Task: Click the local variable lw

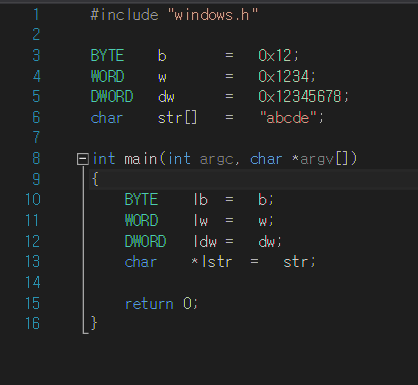Action: (201, 221)
